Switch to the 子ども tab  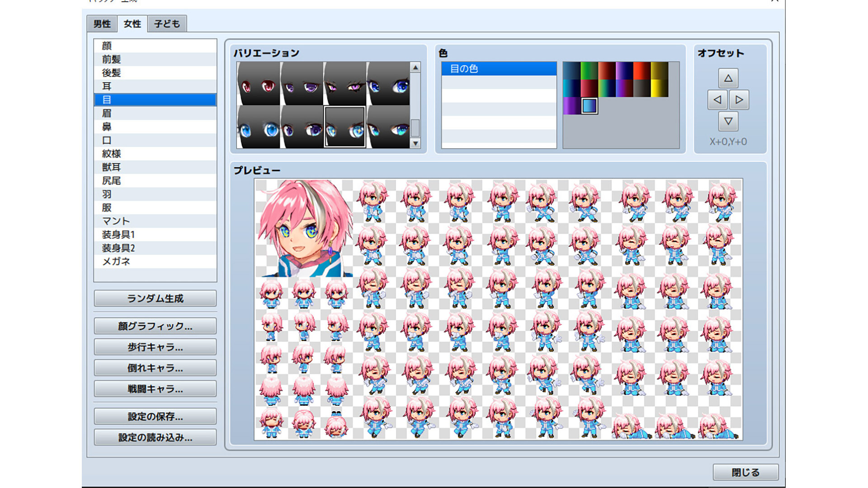click(x=167, y=23)
